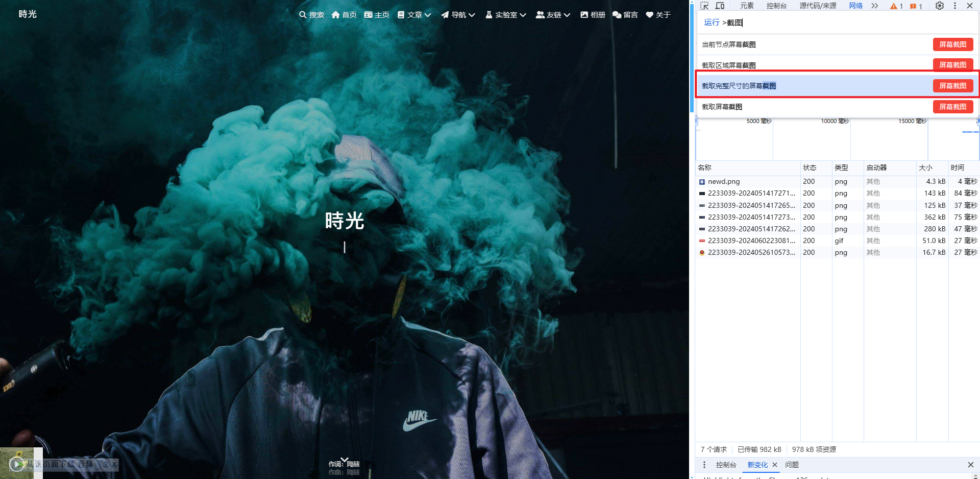980x479 pixels.
Task: Select request 2233039-2024051417262... row
Action: [837, 229]
